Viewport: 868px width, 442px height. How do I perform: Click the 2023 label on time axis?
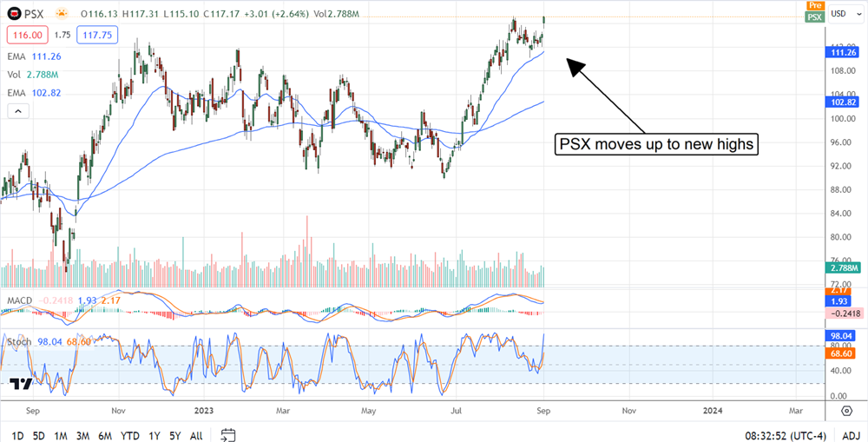(204, 411)
